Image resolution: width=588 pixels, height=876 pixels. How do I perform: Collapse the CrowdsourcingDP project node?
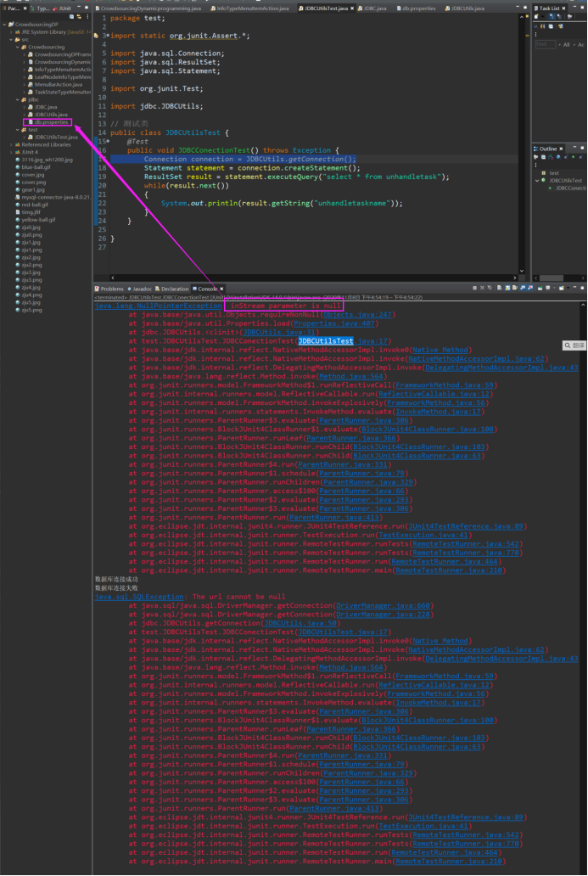point(4,25)
